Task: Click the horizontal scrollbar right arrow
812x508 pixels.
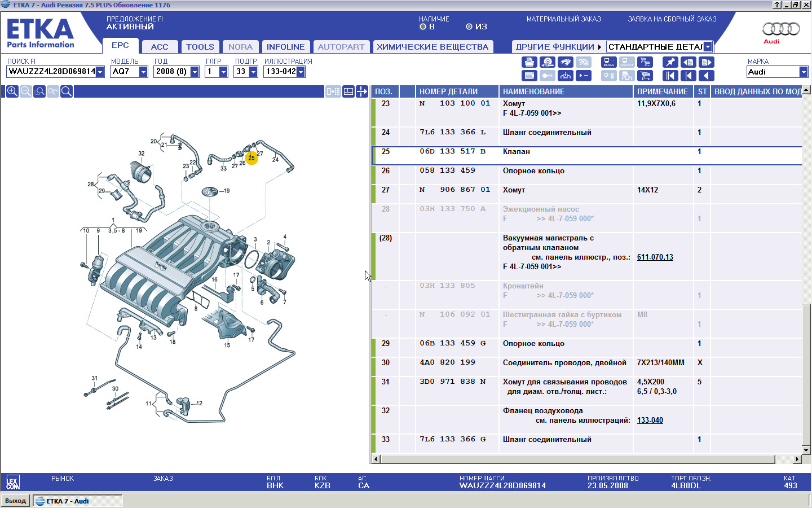Action: (x=797, y=459)
